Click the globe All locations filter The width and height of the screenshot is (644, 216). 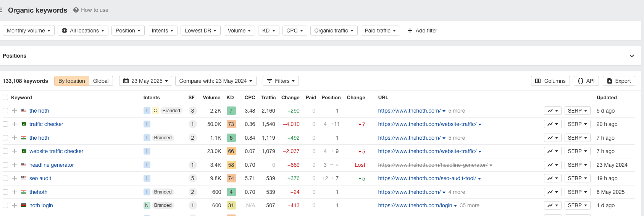point(83,31)
